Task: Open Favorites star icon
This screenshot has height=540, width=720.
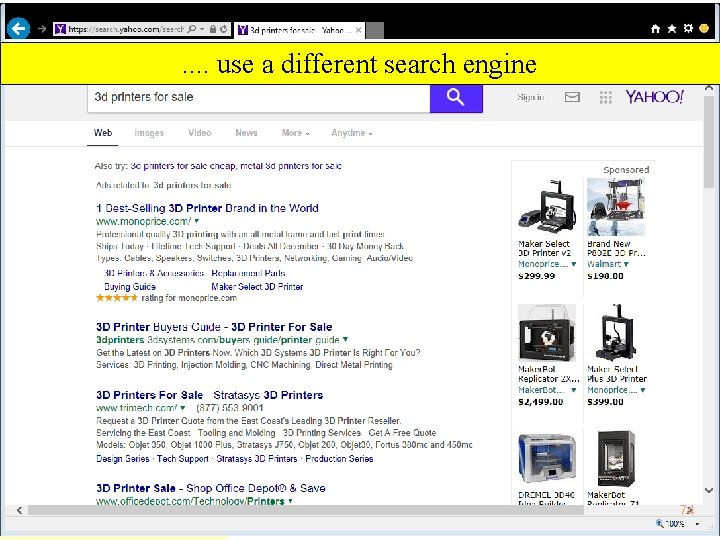Action: coord(672,29)
